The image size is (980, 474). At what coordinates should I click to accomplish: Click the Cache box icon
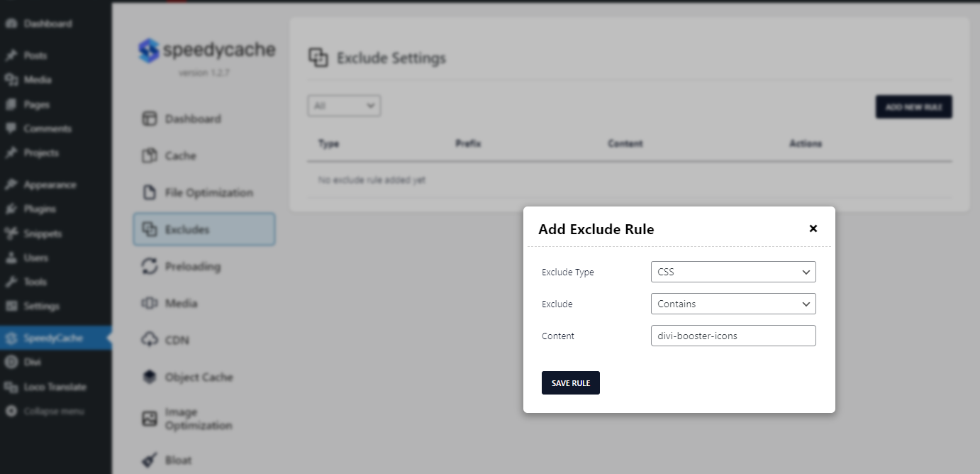pyautogui.click(x=149, y=155)
